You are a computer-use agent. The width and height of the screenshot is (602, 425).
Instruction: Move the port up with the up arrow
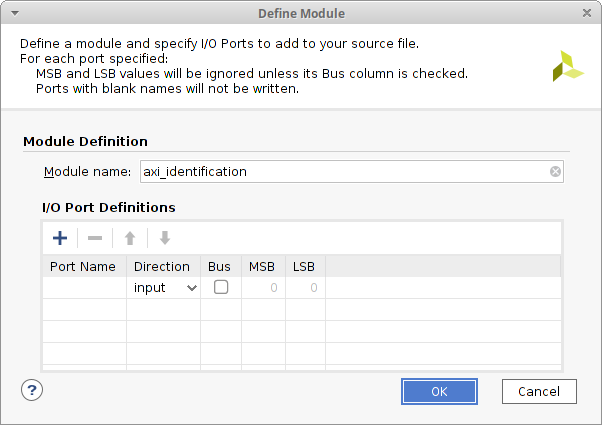[130, 238]
